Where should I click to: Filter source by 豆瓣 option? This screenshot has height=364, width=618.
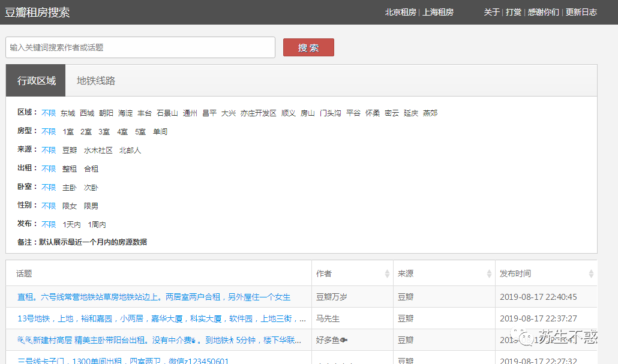[70, 150]
